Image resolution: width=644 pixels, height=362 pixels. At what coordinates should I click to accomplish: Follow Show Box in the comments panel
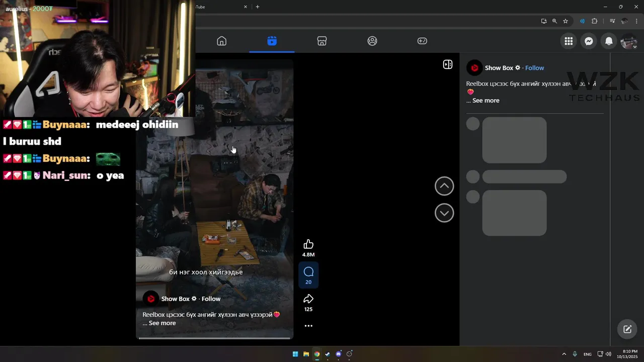[x=535, y=68]
